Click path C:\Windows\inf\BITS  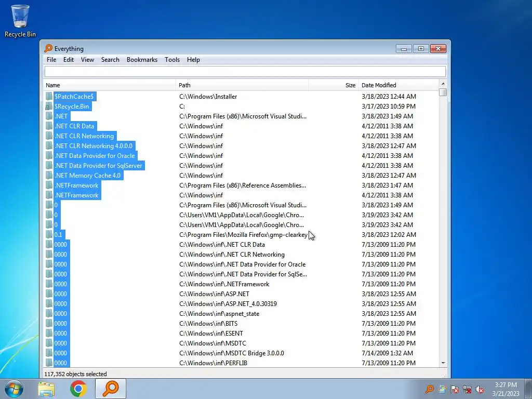208,323
